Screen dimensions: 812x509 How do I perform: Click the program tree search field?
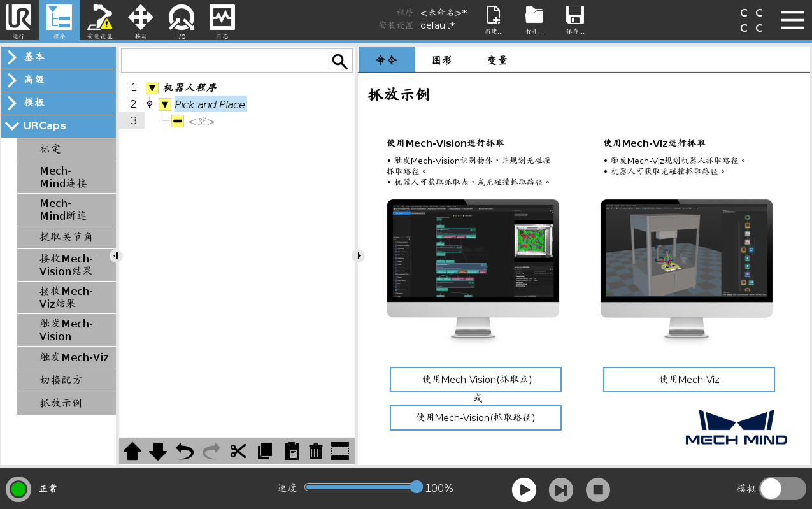click(x=223, y=60)
